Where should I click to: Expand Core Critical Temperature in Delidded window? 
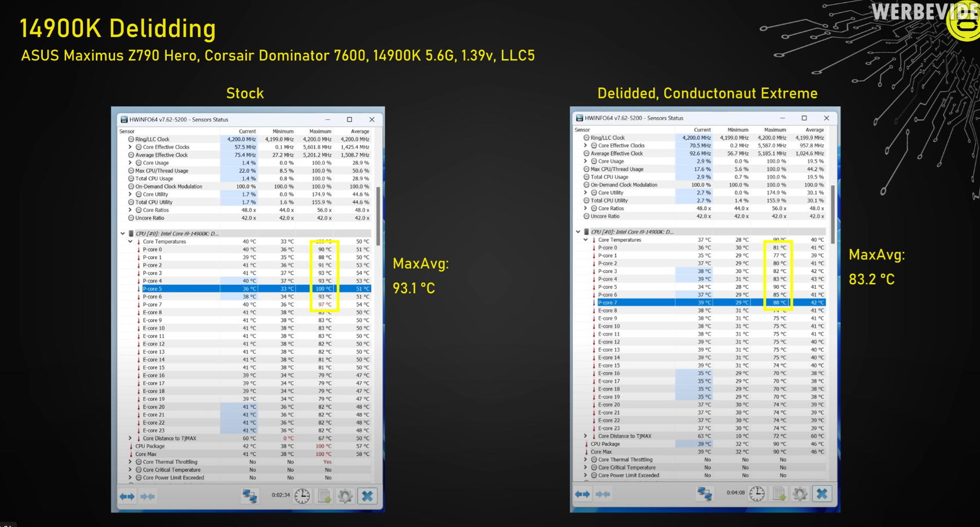tap(585, 468)
